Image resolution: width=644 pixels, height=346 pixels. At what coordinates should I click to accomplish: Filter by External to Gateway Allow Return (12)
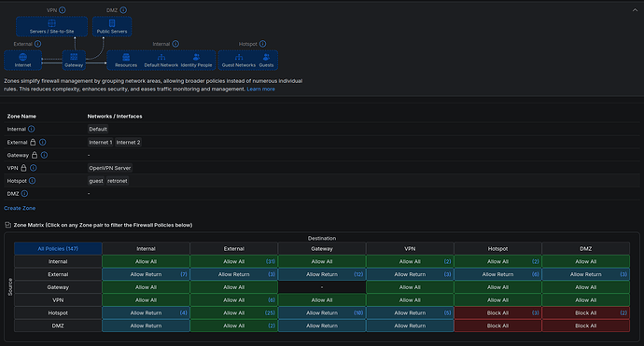coord(322,274)
